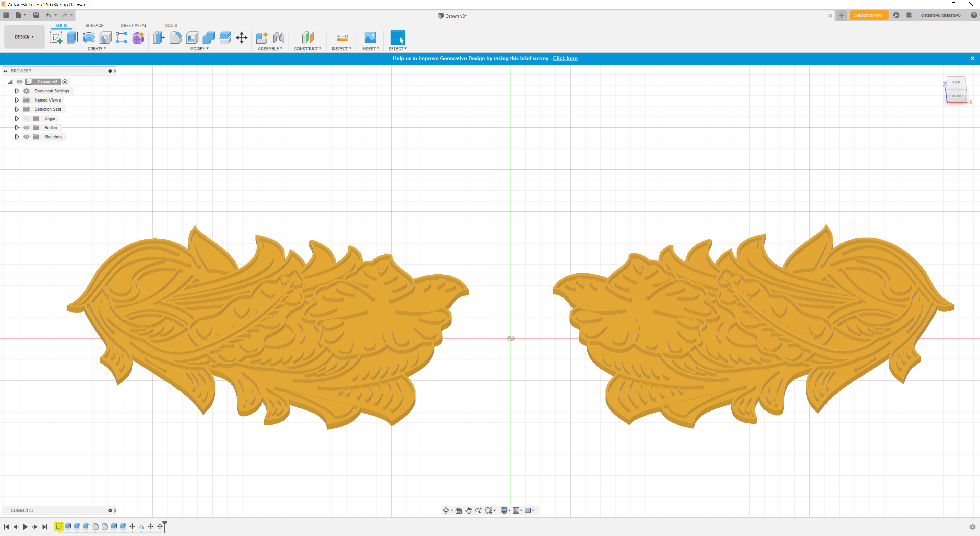This screenshot has height=536, width=980.
Task: Click the Joint tool icon
Action: [279, 37]
